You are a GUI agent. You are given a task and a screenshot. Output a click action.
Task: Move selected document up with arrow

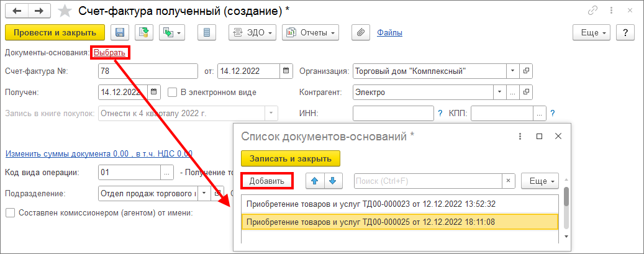coord(314,181)
